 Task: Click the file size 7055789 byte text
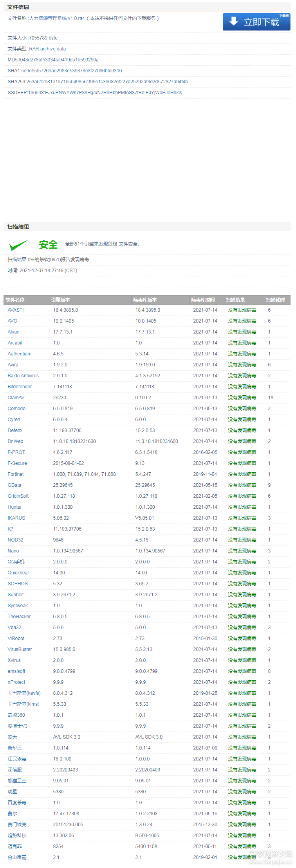tap(43, 38)
